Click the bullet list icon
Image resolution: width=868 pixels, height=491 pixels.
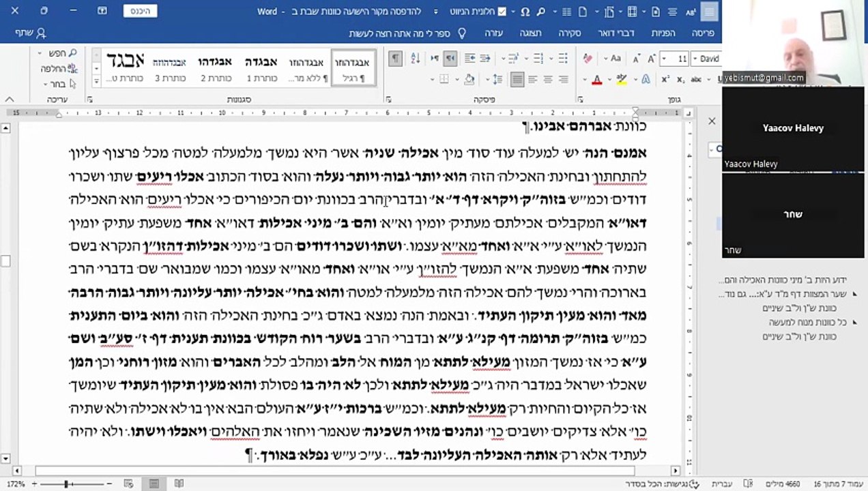(x=563, y=59)
